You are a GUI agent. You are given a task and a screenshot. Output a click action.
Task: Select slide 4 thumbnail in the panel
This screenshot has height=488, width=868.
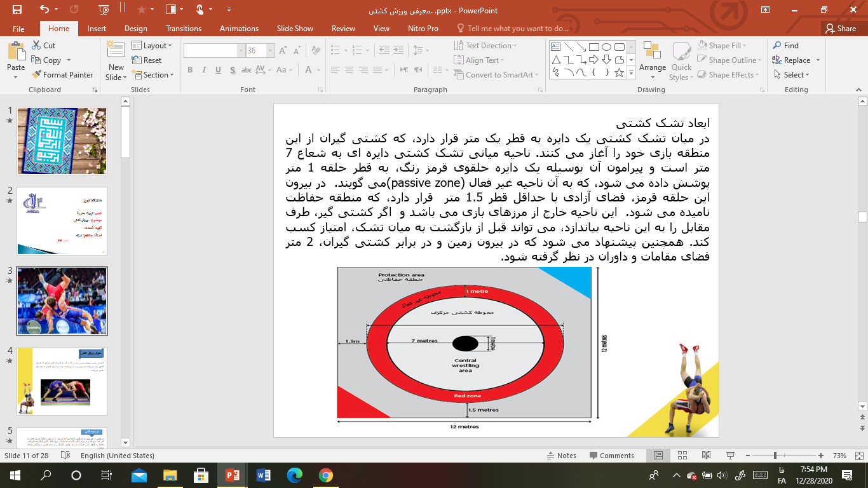click(62, 381)
